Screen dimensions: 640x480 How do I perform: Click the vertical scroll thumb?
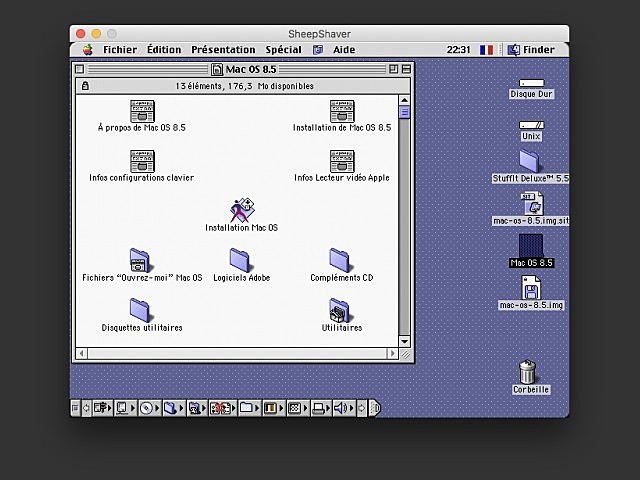pyautogui.click(x=404, y=112)
